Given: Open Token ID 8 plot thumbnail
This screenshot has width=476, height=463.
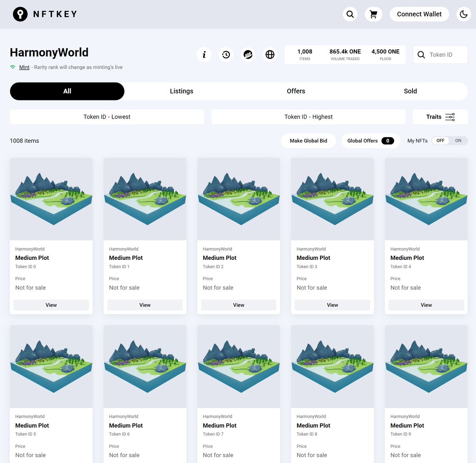Looking at the screenshot, I should [x=332, y=367].
